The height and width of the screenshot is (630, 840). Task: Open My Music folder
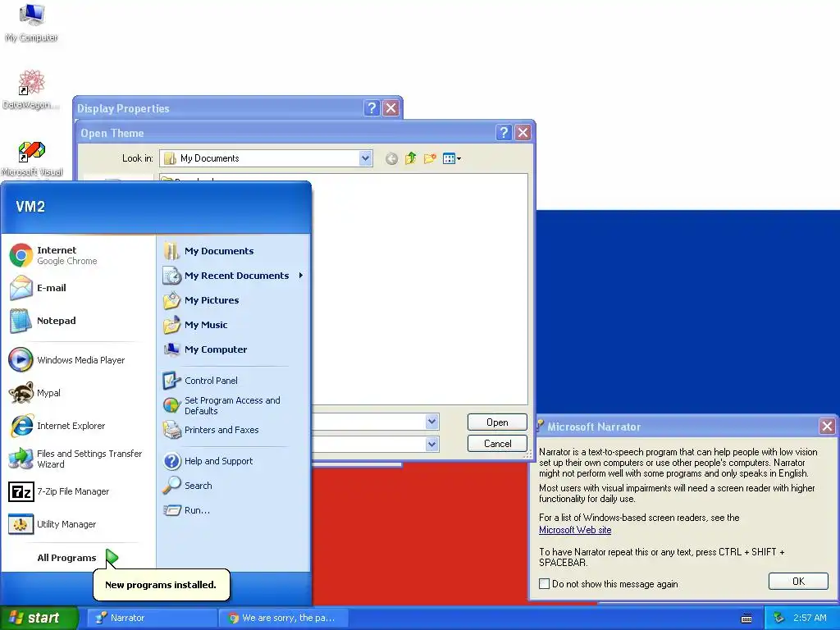[233, 325]
